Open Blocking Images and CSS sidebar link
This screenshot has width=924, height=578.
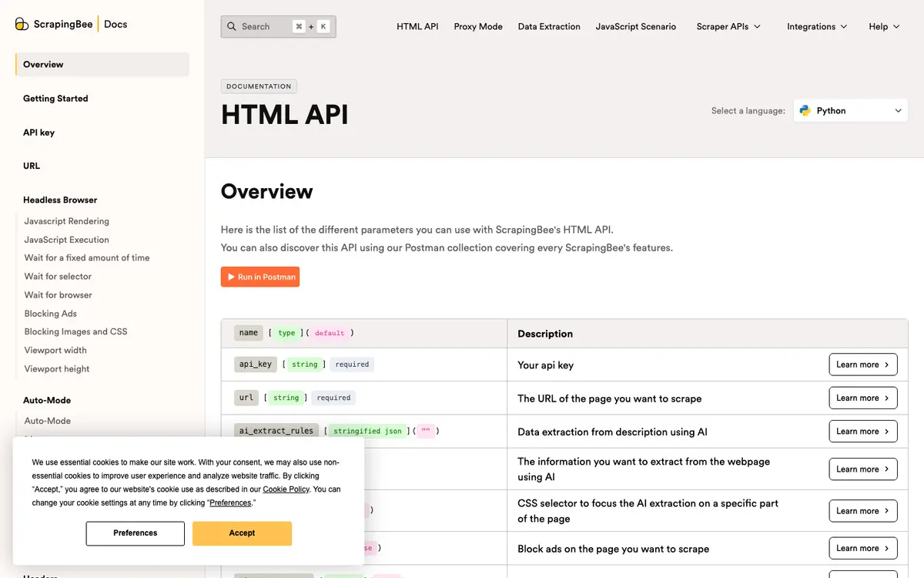(x=76, y=331)
